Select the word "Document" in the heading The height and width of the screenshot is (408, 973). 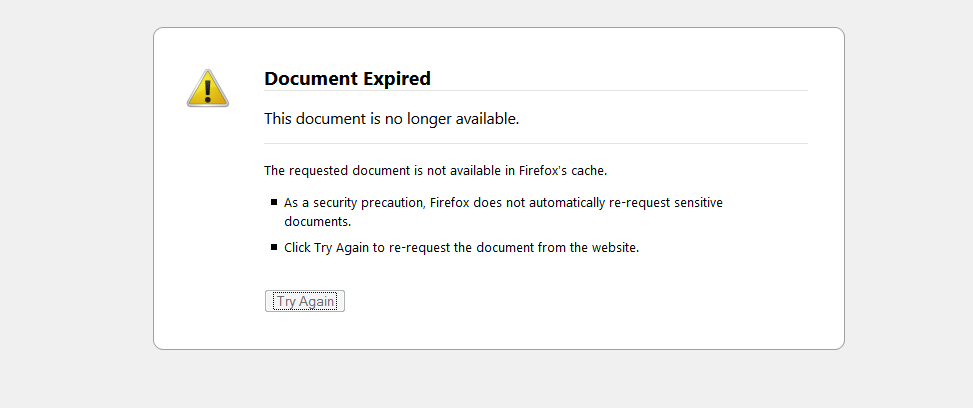[312, 79]
